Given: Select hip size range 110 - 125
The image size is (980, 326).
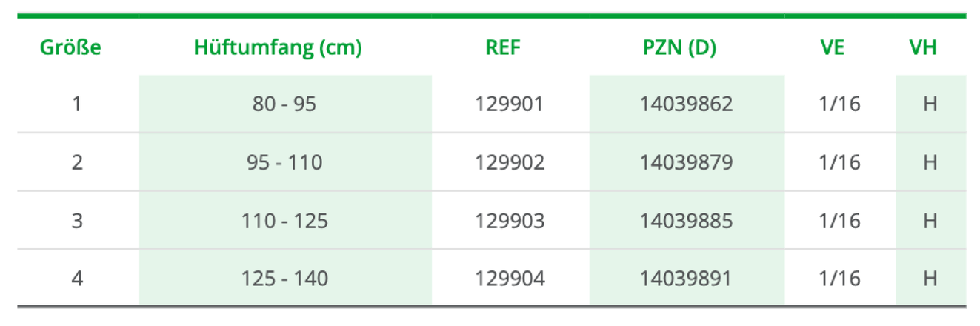Looking at the screenshot, I should pos(284,221).
